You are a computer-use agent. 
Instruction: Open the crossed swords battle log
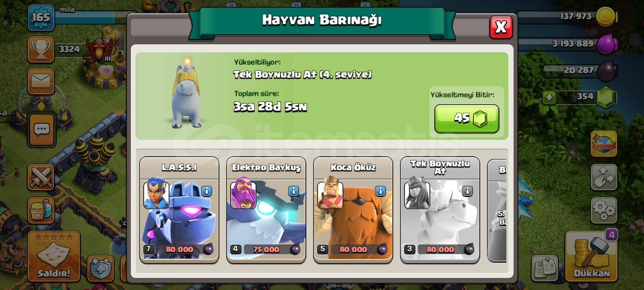pyautogui.click(x=41, y=177)
